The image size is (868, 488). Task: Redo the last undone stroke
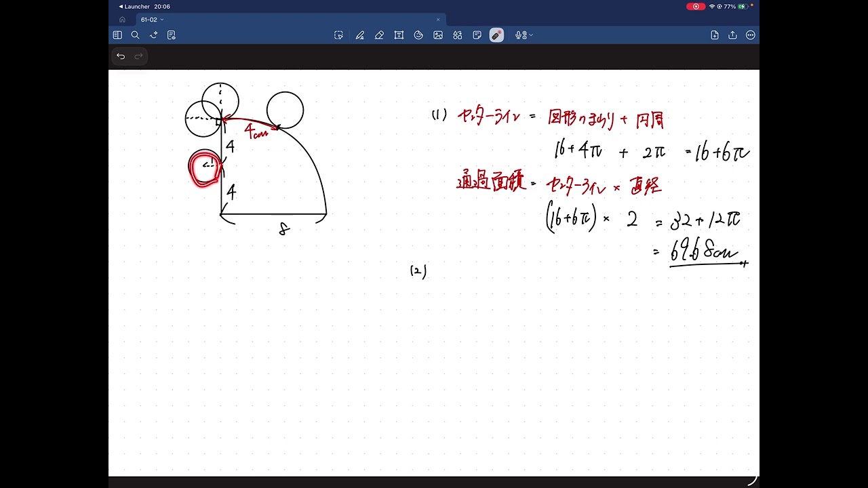pyautogui.click(x=138, y=56)
